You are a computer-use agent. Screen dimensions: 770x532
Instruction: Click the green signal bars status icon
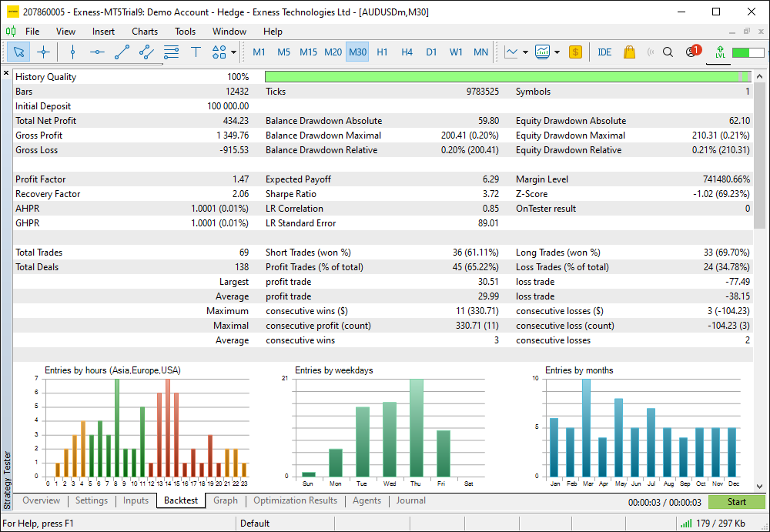[688, 524]
